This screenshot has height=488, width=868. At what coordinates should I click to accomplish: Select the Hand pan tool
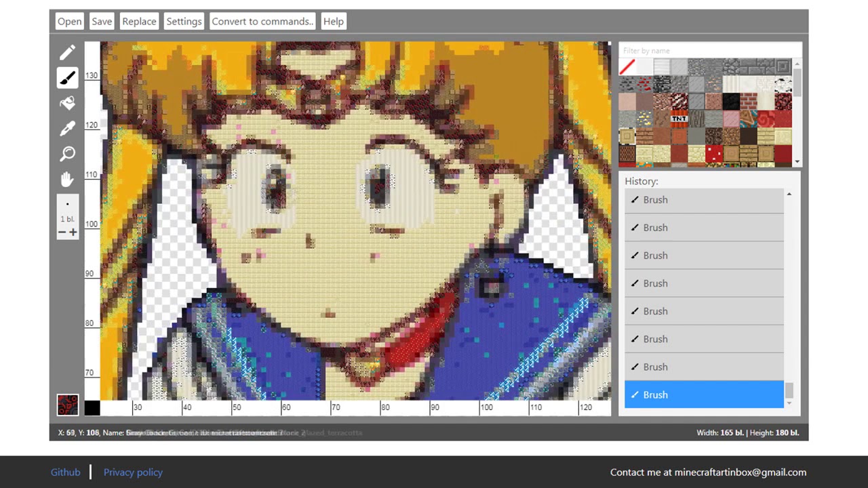pos(67,180)
